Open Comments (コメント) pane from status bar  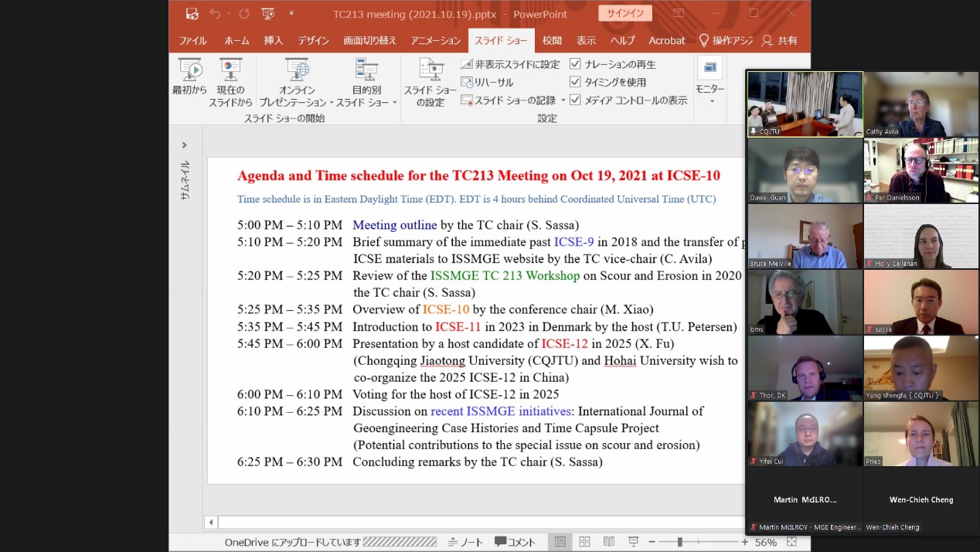click(x=516, y=542)
